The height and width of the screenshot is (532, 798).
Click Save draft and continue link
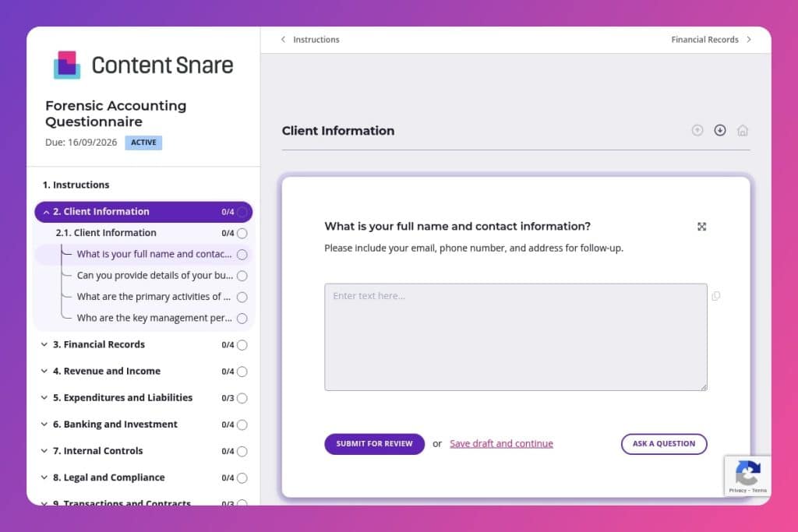[501, 443]
